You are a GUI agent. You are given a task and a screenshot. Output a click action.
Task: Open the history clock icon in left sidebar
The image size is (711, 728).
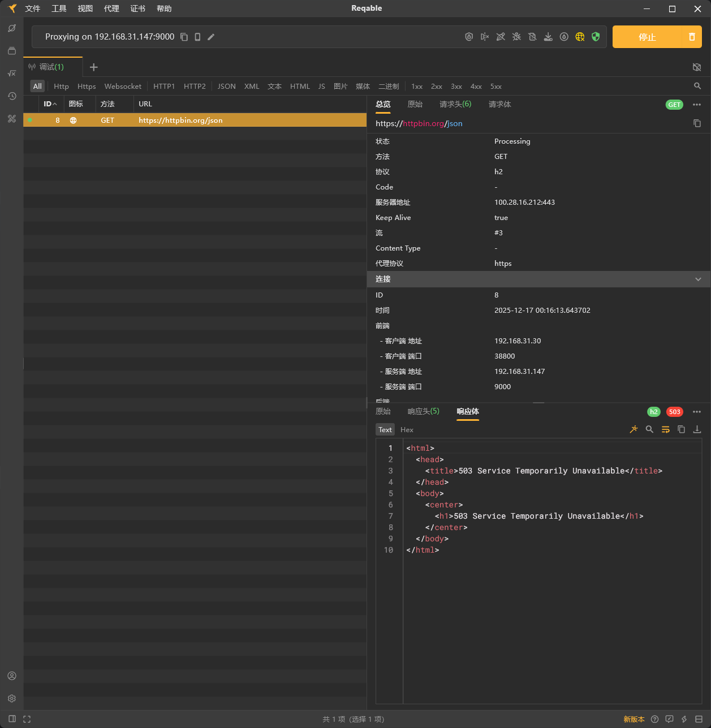(12, 96)
